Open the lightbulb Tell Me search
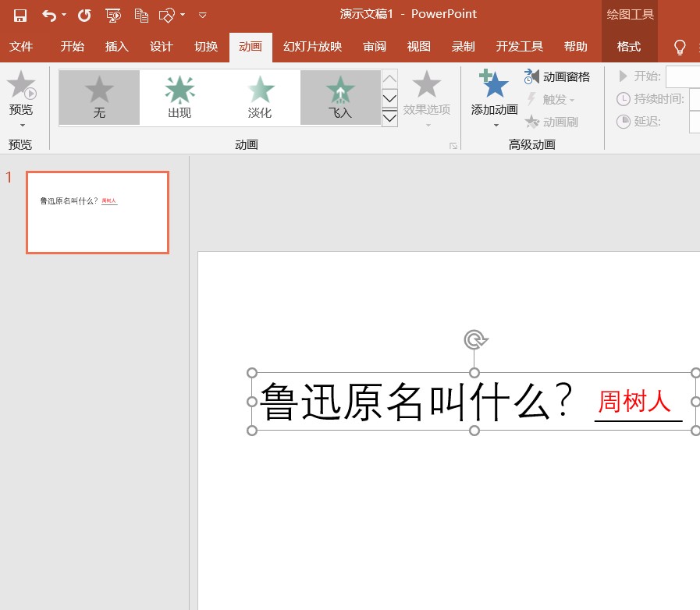This screenshot has height=610, width=700. [x=680, y=47]
